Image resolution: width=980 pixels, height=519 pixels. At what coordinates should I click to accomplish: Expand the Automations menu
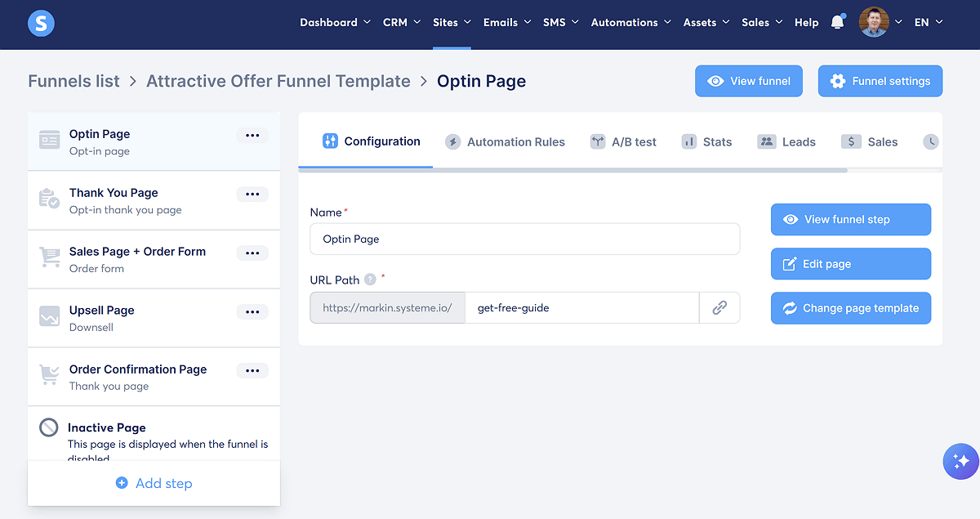[631, 22]
